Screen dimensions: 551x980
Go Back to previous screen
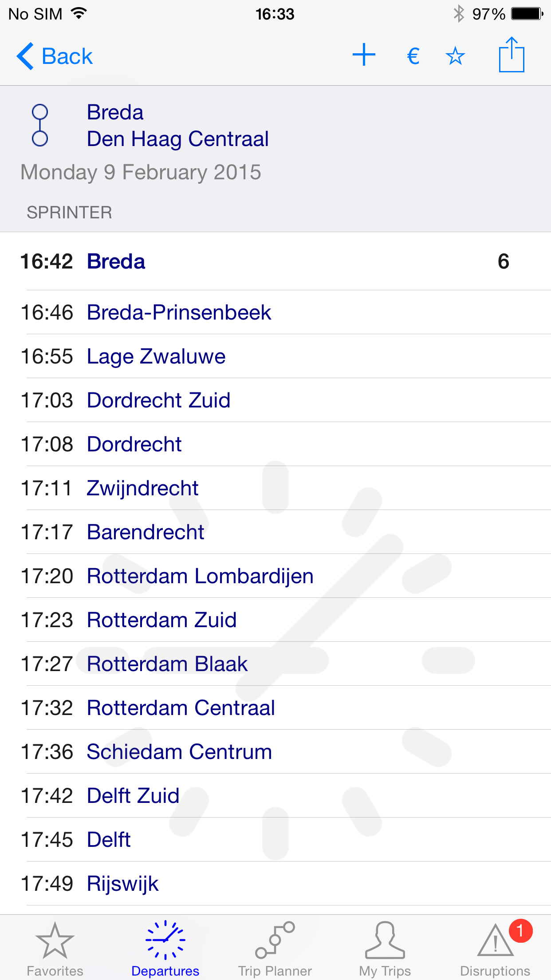click(55, 56)
